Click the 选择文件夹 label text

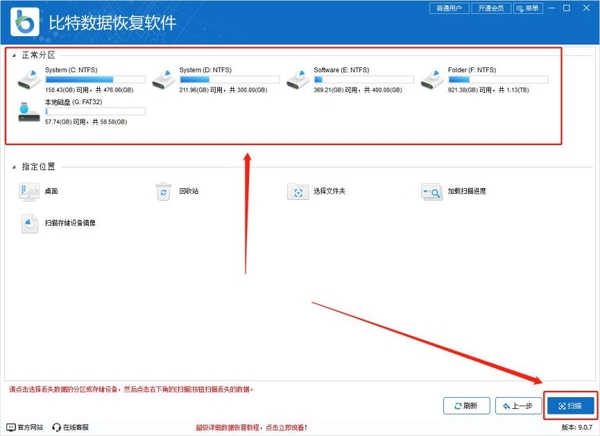329,191
